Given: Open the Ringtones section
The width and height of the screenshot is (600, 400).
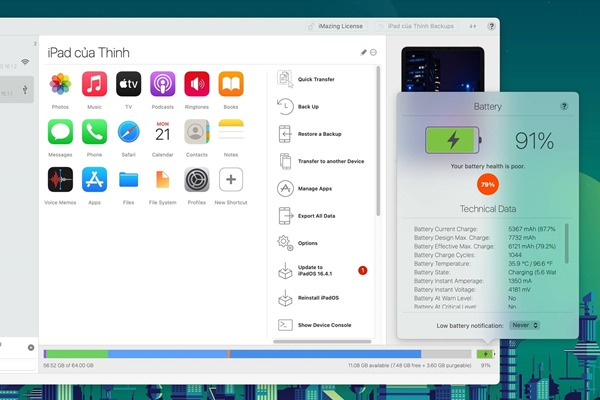Looking at the screenshot, I should (x=197, y=84).
